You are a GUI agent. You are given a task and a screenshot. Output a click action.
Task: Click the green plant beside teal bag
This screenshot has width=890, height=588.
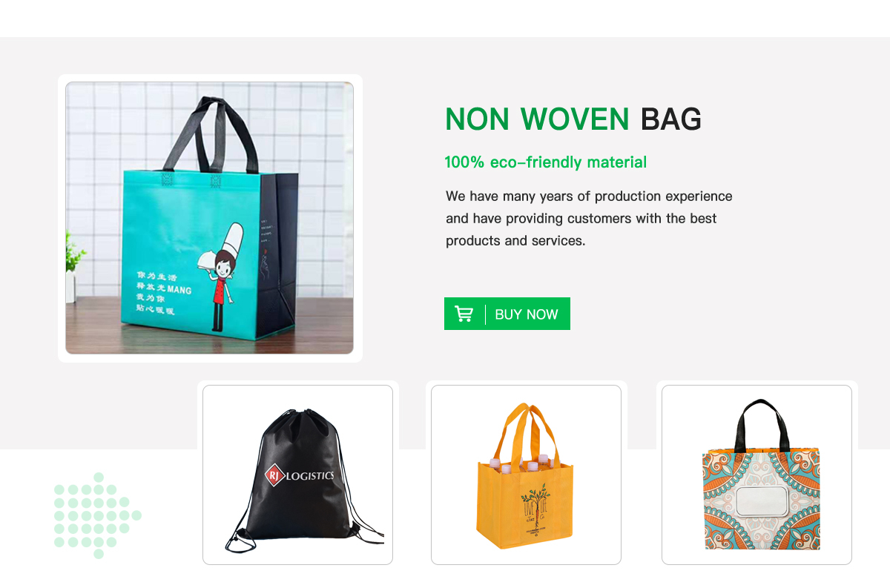click(74, 253)
